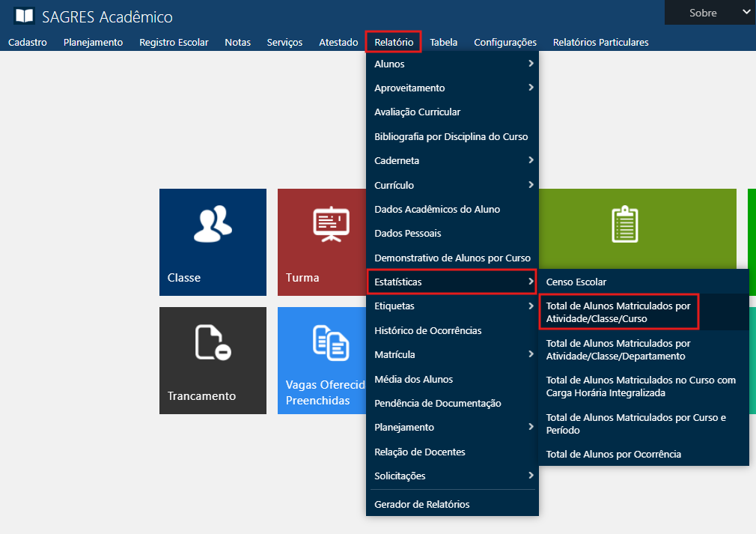Open the Configurações menu
Image resolution: width=756 pixels, height=534 pixels.
505,42
